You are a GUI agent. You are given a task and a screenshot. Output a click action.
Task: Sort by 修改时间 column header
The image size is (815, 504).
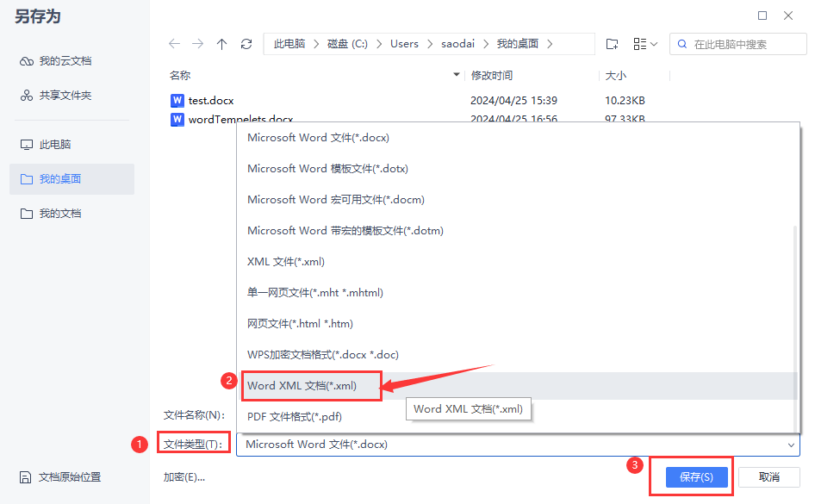[x=492, y=76]
